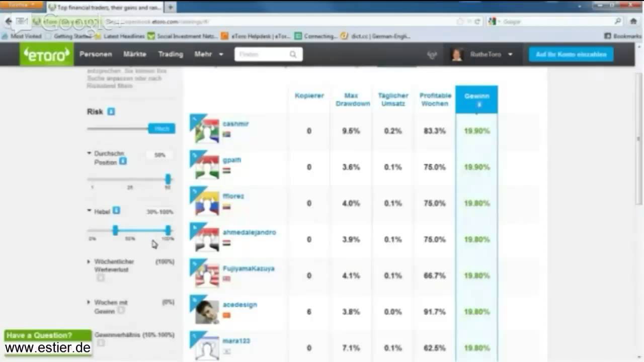The height and width of the screenshot is (362, 644).
Task: Click cashmir's avatar picture
Action: pyautogui.click(x=207, y=131)
